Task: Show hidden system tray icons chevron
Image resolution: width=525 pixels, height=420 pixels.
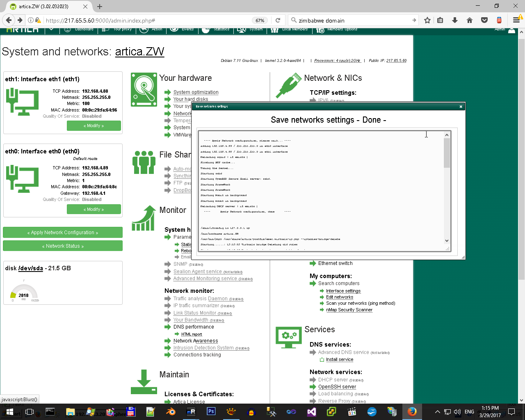Action: click(x=437, y=412)
